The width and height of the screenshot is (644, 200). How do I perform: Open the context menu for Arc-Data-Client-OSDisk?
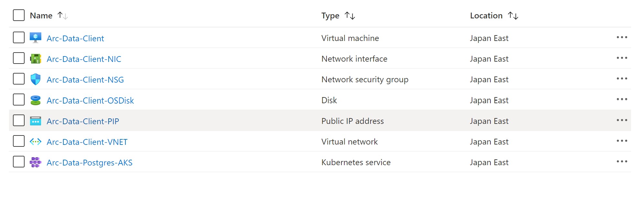pos(622,100)
